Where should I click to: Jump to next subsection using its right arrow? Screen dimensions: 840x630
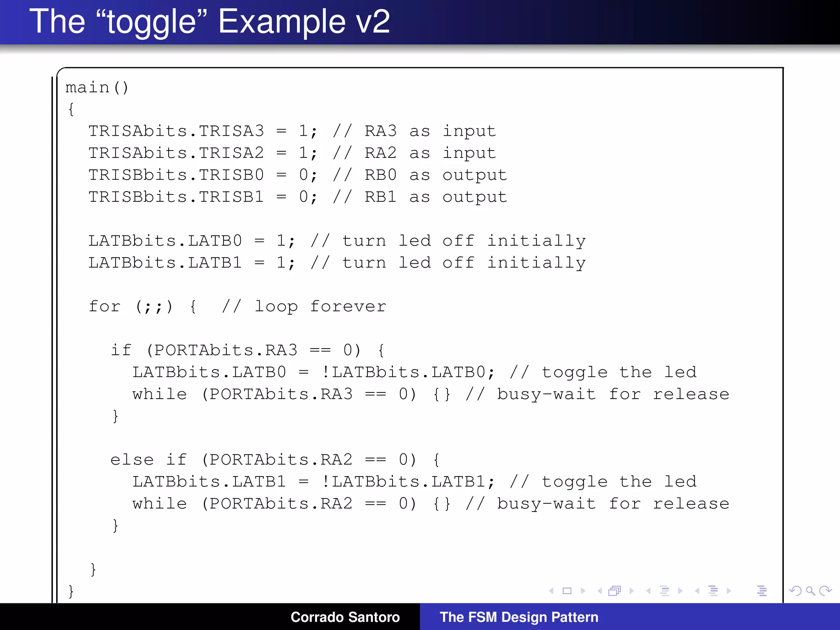(x=680, y=591)
